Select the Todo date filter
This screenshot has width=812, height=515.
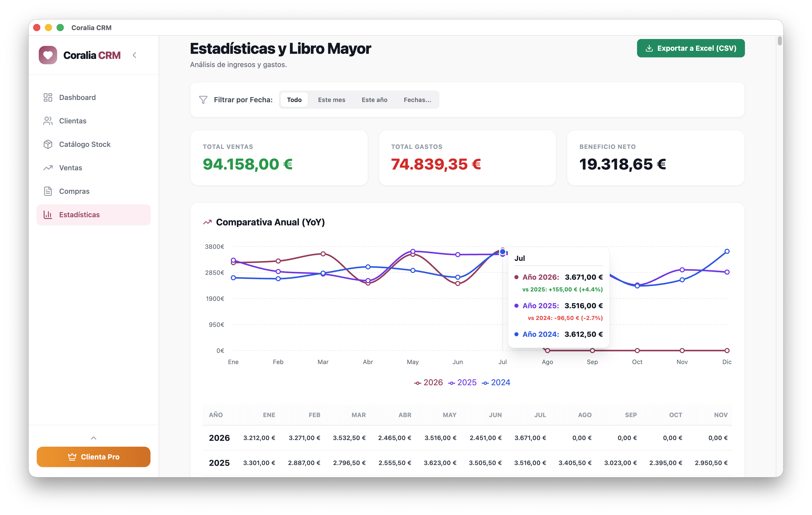tap(294, 100)
